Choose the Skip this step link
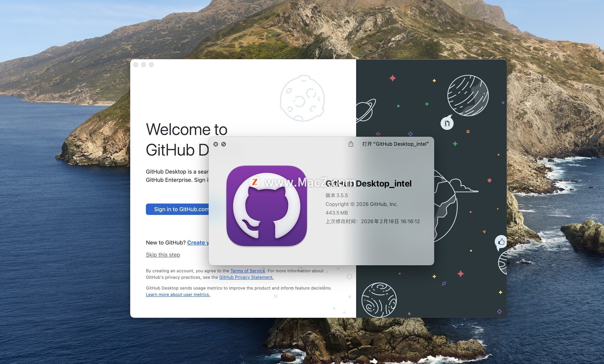This screenshot has width=604, height=364. point(163,255)
